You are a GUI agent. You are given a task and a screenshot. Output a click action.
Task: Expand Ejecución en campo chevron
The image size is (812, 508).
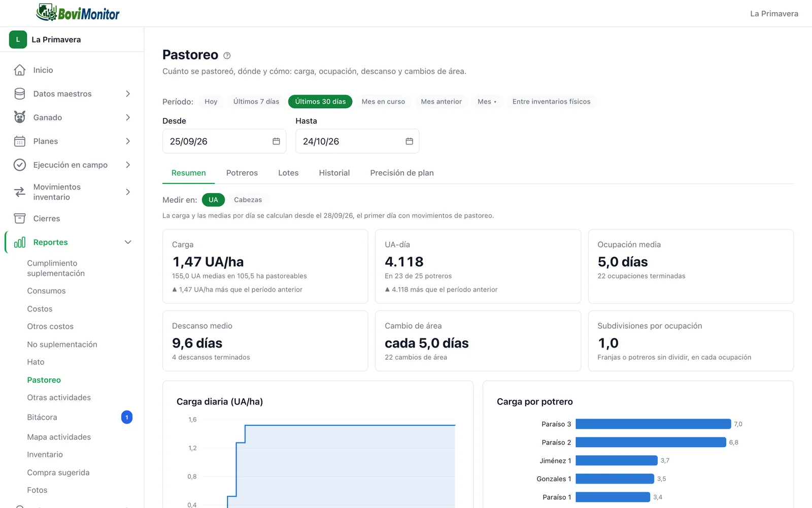coord(128,165)
